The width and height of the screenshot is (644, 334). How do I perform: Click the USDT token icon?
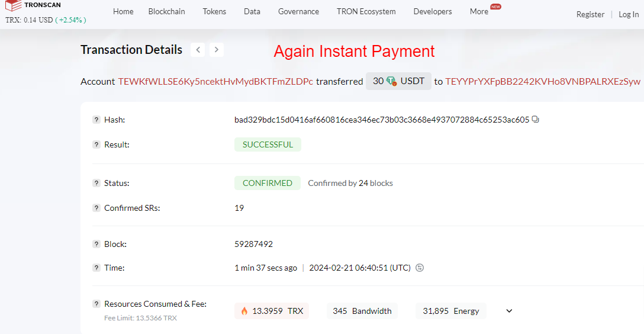point(391,81)
